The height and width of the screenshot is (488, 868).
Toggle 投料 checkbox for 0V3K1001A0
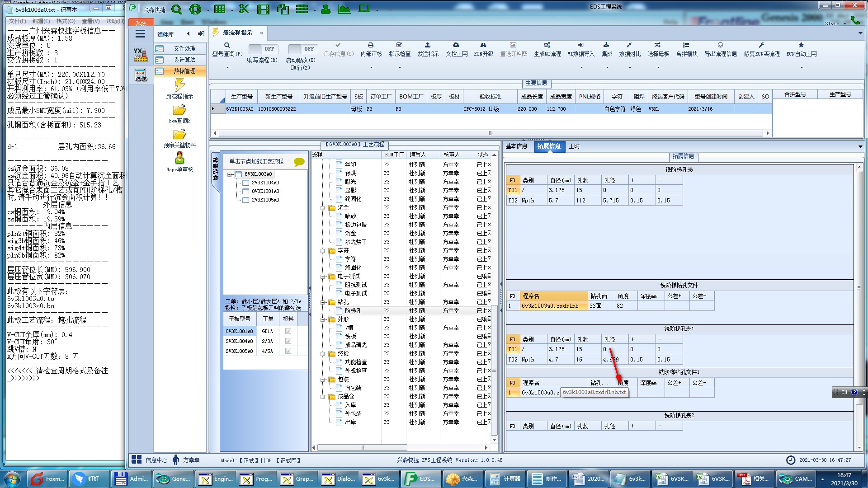[288, 331]
